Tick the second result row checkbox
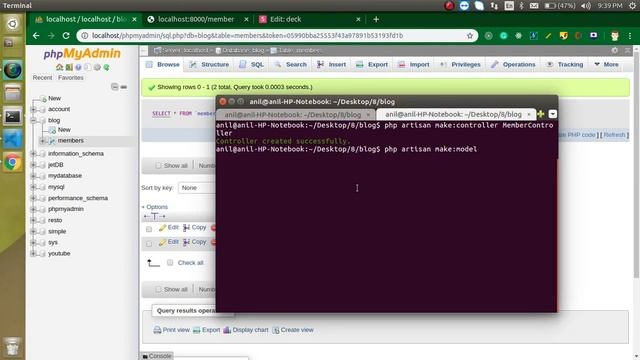Screen dimensions: 640x360 pyautogui.click(x=149, y=244)
